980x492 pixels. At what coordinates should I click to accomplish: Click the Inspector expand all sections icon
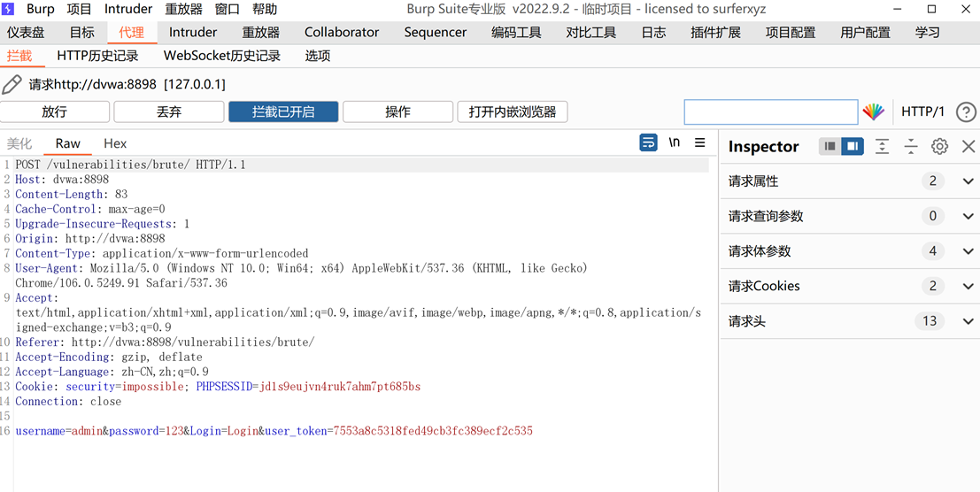(x=882, y=147)
